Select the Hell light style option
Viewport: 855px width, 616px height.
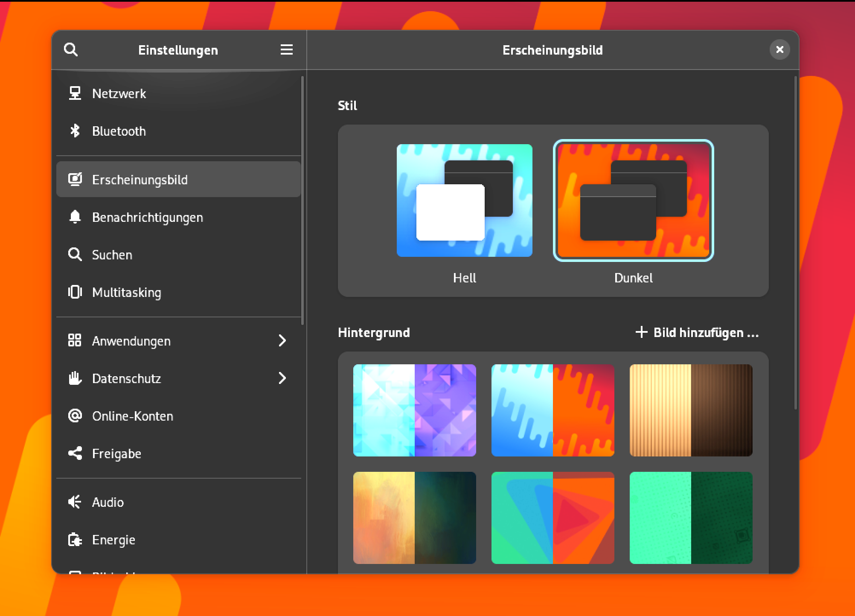(x=464, y=200)
